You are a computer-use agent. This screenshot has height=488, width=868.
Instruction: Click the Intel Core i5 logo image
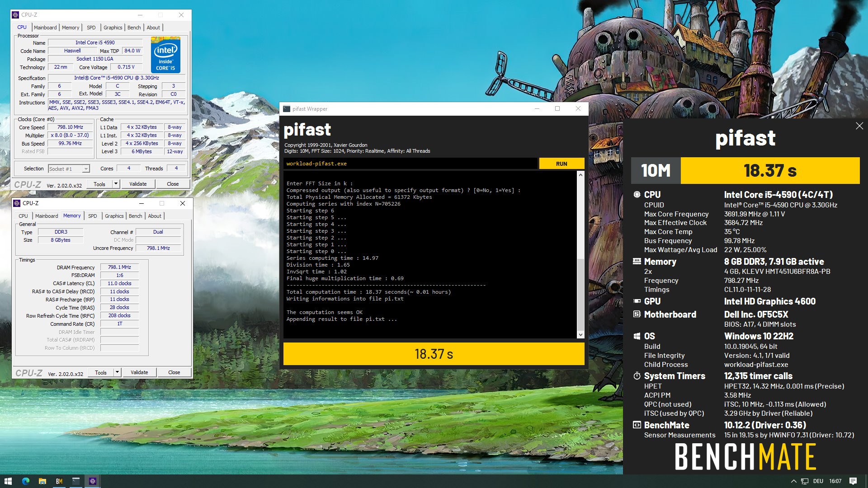pyautogui.click(x=165, y=55)
